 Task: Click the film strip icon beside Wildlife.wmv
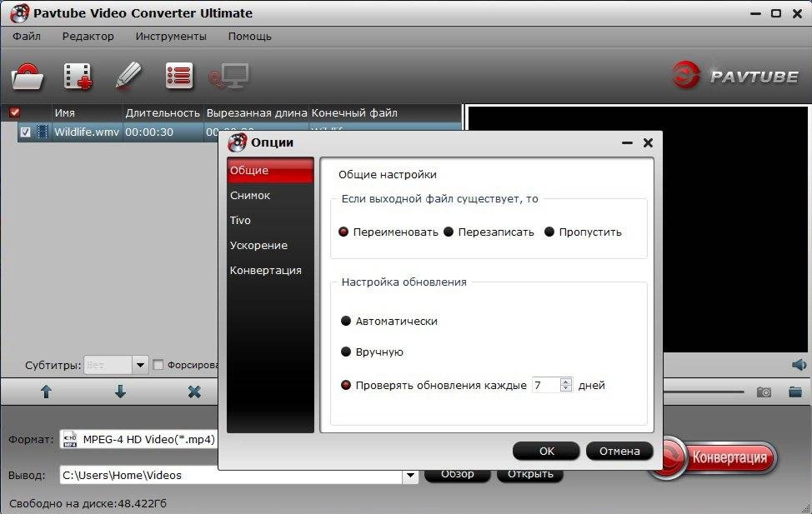pyautogui.click(x=43, y=132)
